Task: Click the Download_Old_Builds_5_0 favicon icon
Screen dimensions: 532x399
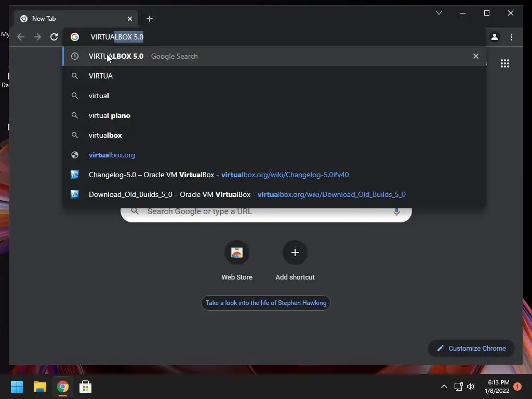Action: click(75, 194)
